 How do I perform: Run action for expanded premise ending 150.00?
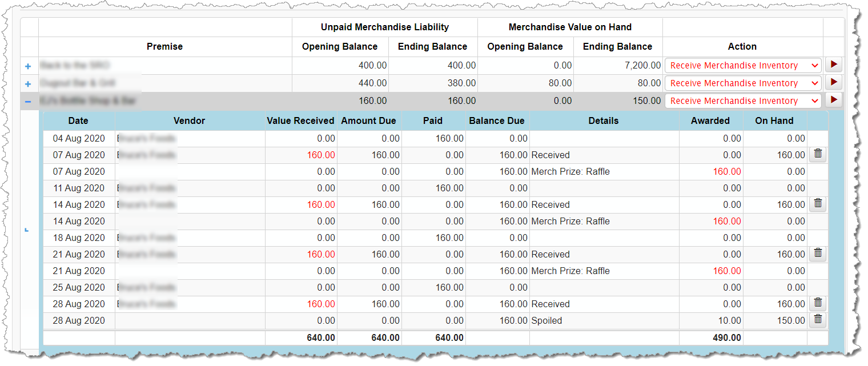[x=834, y=100]
